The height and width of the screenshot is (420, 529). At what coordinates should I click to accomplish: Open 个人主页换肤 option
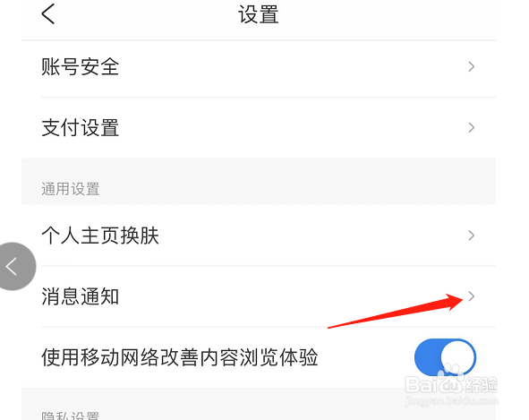[x=259, y=236]
